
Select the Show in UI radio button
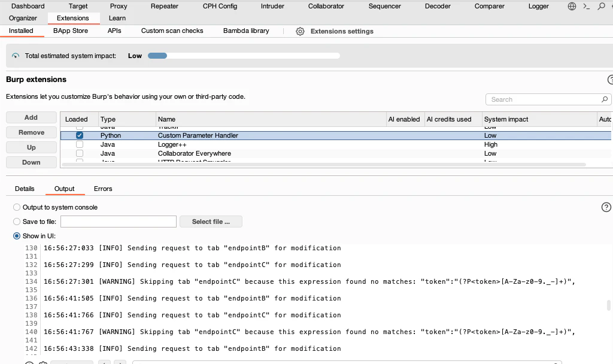[x=17, y=236]
